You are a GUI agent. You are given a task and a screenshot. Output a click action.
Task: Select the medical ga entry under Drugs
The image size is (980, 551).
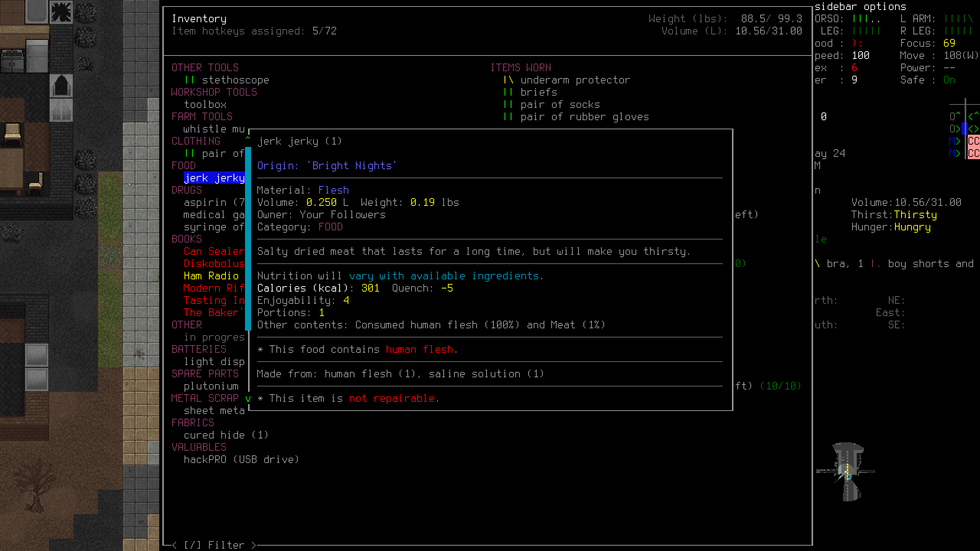(x=214, y=215)
